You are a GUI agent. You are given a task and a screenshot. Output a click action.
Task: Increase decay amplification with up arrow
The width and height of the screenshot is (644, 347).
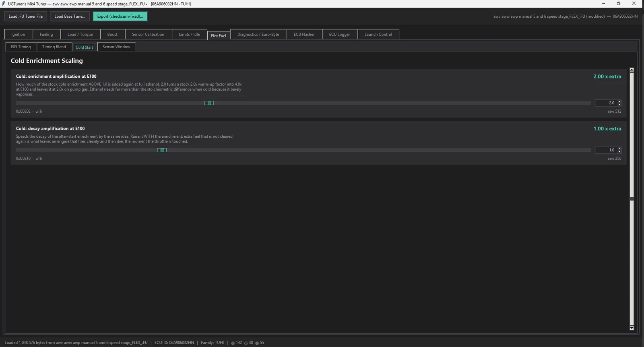click(619, 149)
